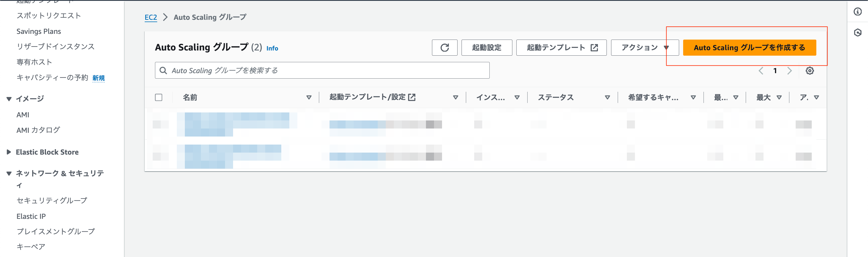Focus the Auto Scaling グループを検索する field
The image size is (868, 257).
(322, 70)
